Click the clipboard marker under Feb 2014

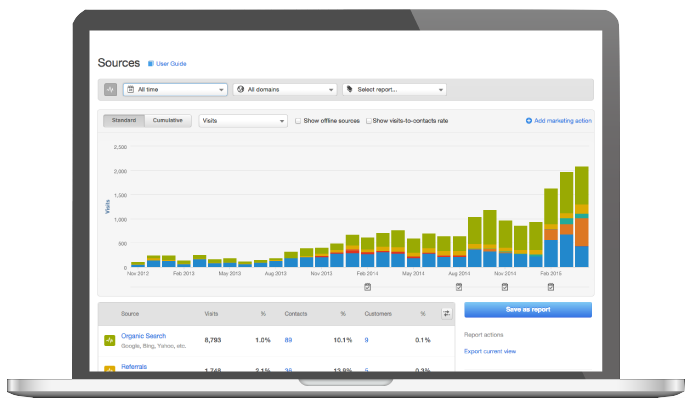[367, 287]
